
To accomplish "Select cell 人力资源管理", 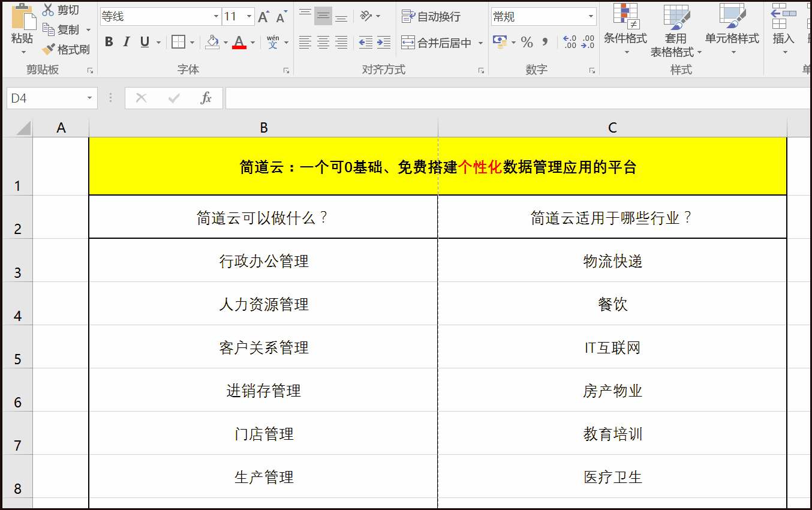I will click(x=263, y=304).
